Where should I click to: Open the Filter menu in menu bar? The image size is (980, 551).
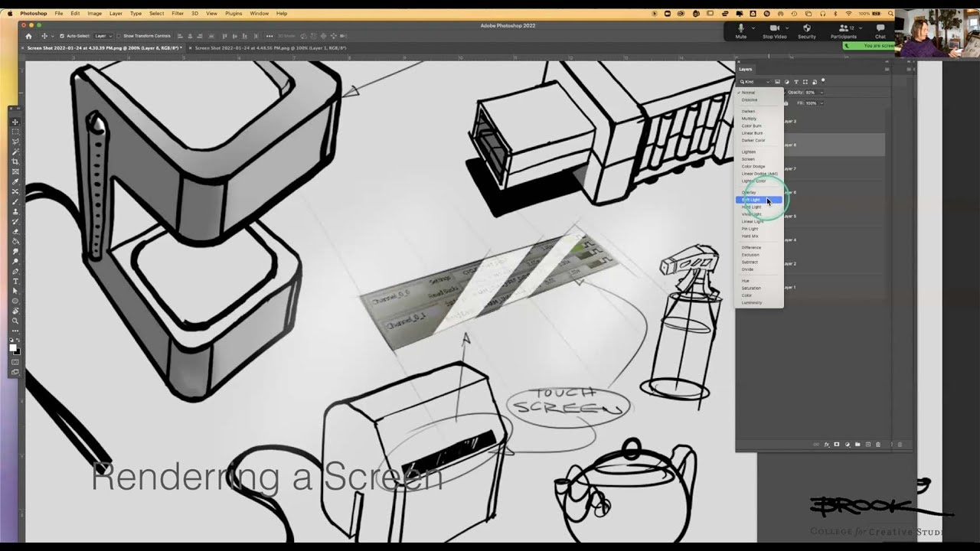(178, 13)
